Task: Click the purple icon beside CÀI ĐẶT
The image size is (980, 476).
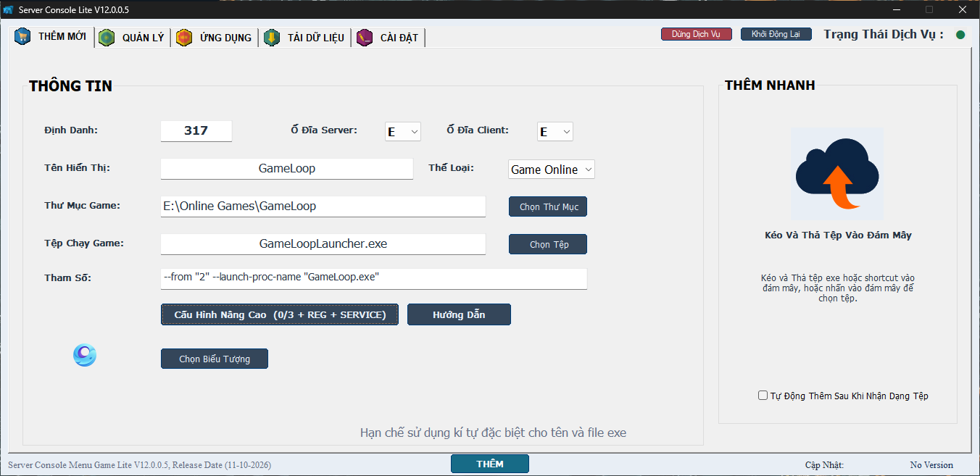Action: pos(365,38)
